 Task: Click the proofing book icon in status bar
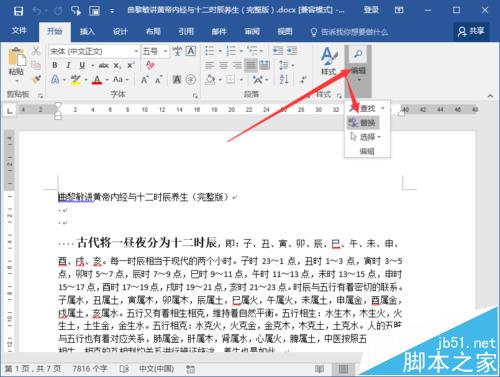(124, 369)
